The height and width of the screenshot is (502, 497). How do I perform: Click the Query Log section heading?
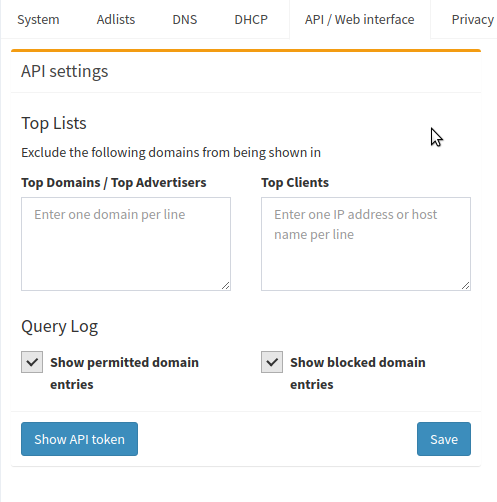(60, 326)
